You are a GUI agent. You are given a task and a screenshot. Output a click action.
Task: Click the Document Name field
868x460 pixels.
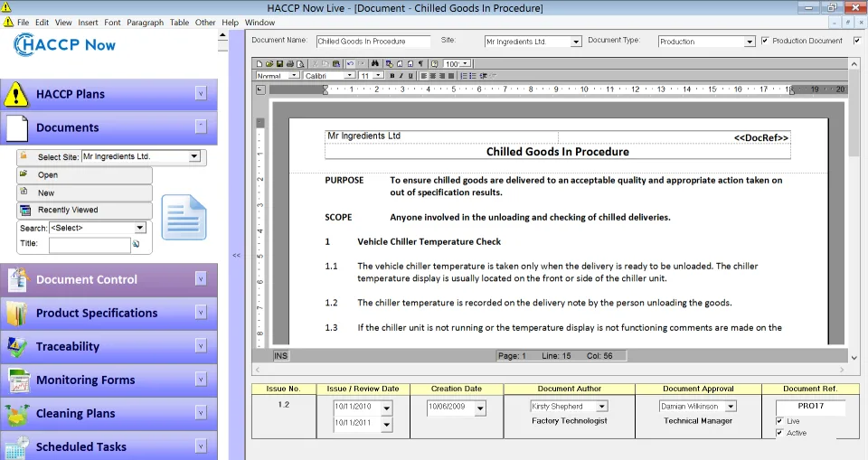tap(373, 42)
